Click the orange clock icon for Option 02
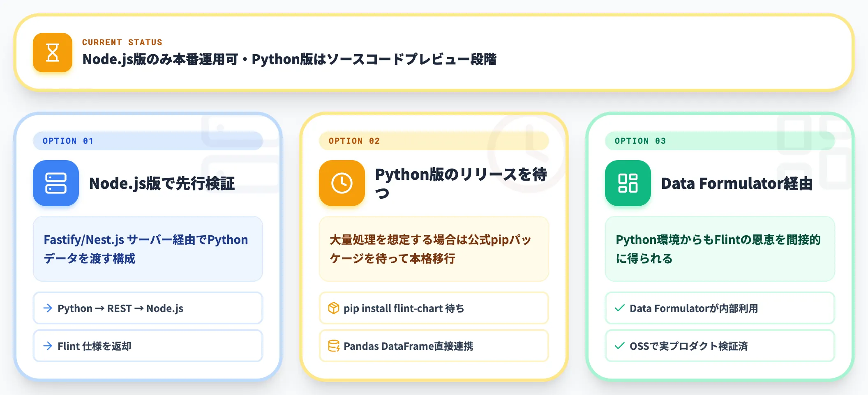The image size is (868, 395). (342, 183)
